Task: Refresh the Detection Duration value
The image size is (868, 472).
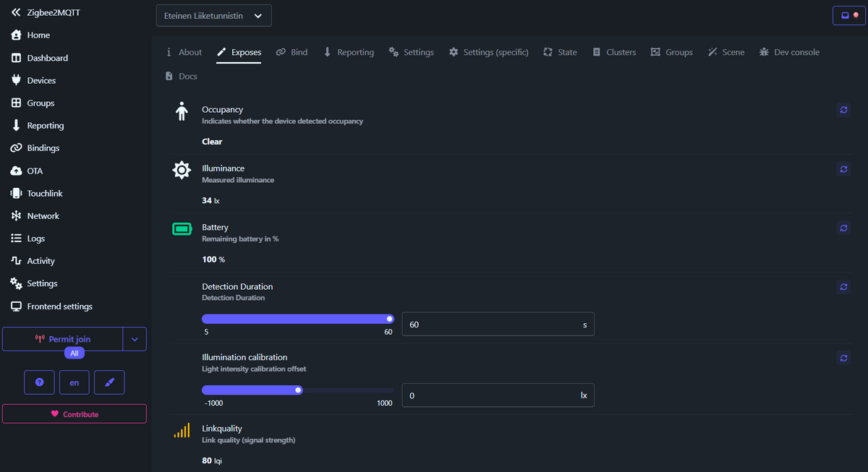Action: point(843,287)
